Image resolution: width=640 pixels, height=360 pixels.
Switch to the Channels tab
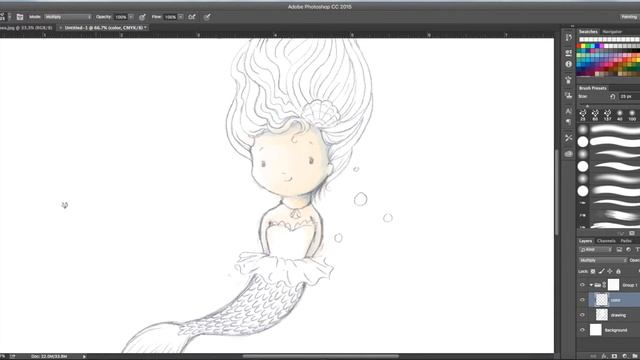[x=606, y=241]
